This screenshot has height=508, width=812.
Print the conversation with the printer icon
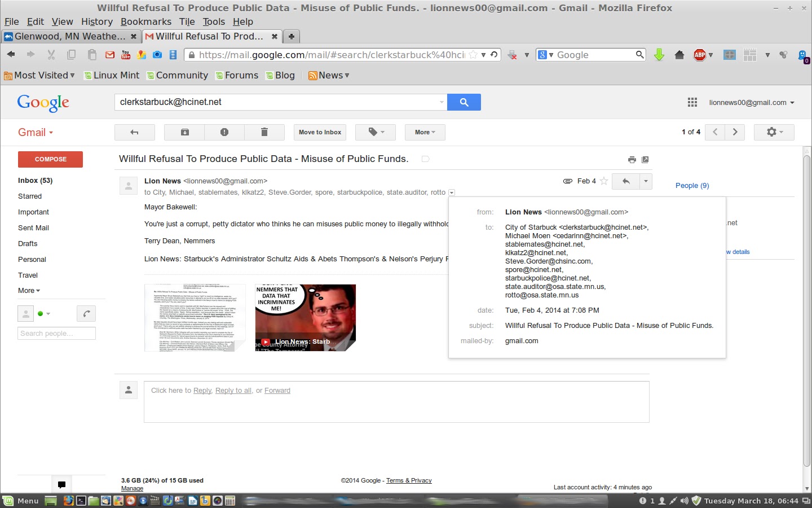(x=632, y=160)
